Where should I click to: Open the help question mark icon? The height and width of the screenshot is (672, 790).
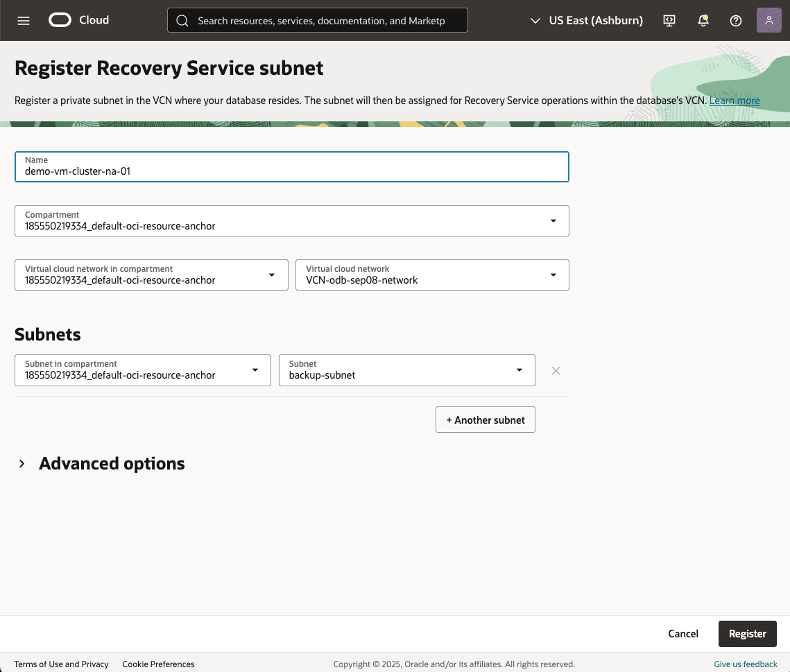tap(735, 21)
